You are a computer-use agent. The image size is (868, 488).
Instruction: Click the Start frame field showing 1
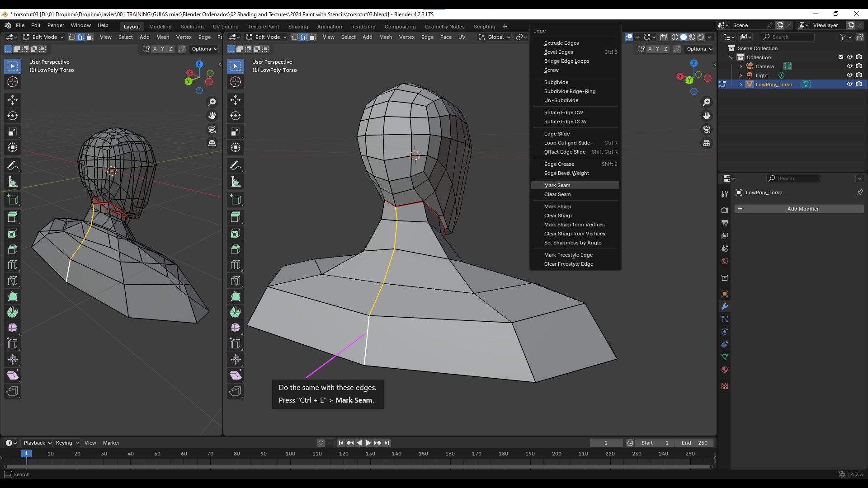(x=655, y=443)
